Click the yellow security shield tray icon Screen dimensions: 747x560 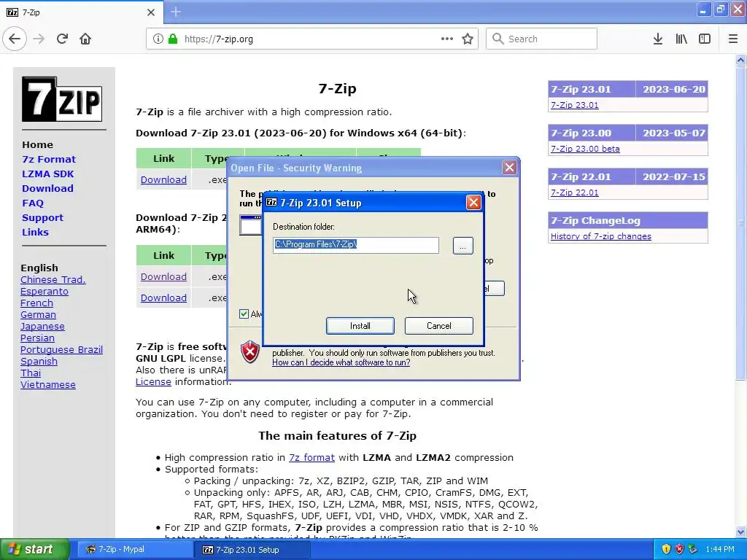666,550
